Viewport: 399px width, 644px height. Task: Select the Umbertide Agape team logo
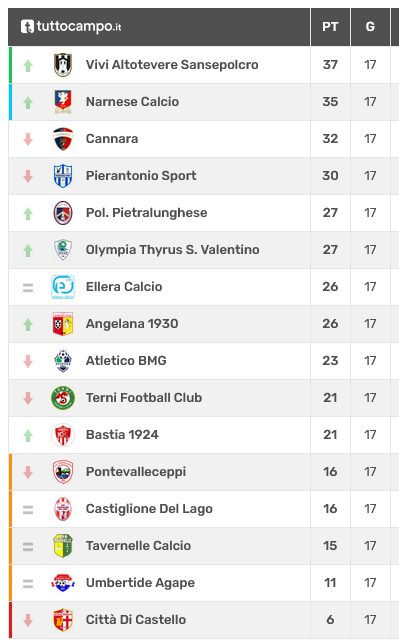coord(63,582)
